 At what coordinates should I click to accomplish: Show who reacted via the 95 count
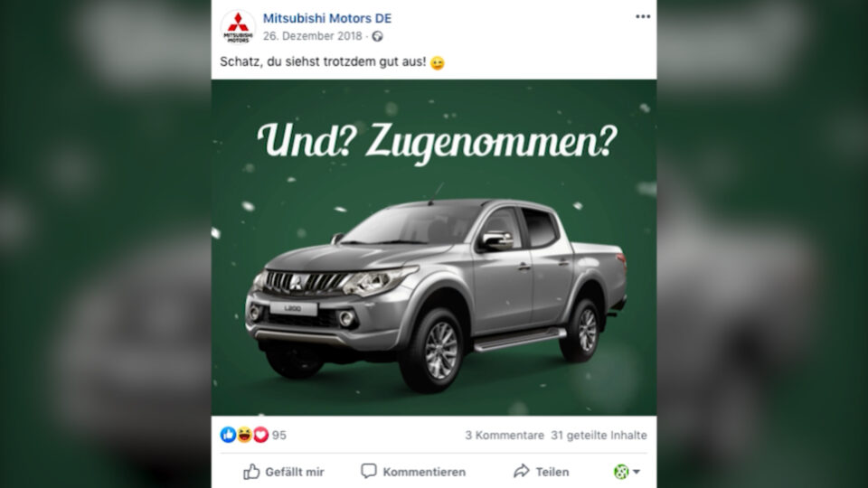pyautogui.click(x=279, y=436)
